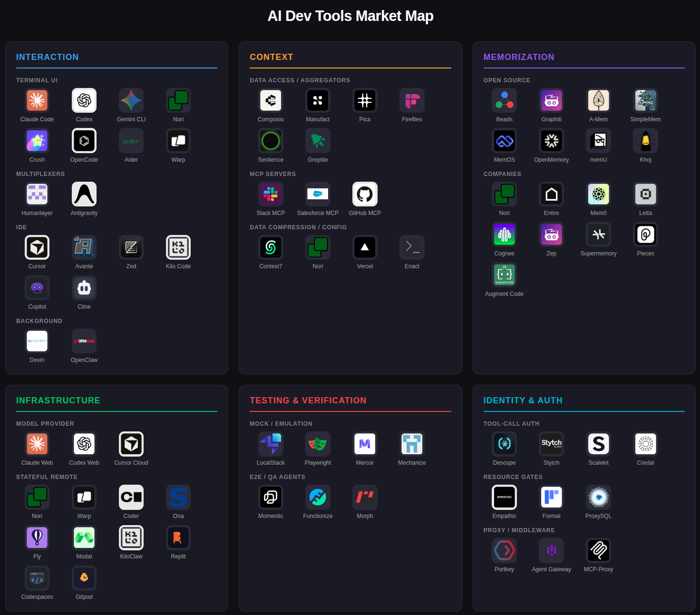The image size is (700, 615).
Task: Open the Beads icon in Open Source
Action: point(505,100)
